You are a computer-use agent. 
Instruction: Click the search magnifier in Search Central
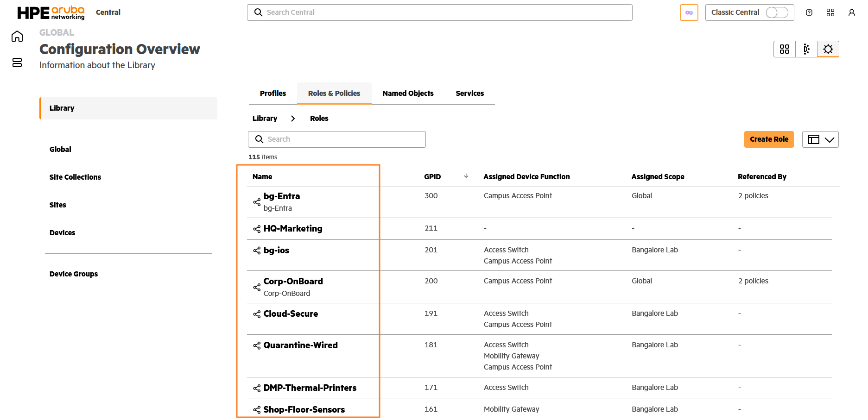[259, 13]
